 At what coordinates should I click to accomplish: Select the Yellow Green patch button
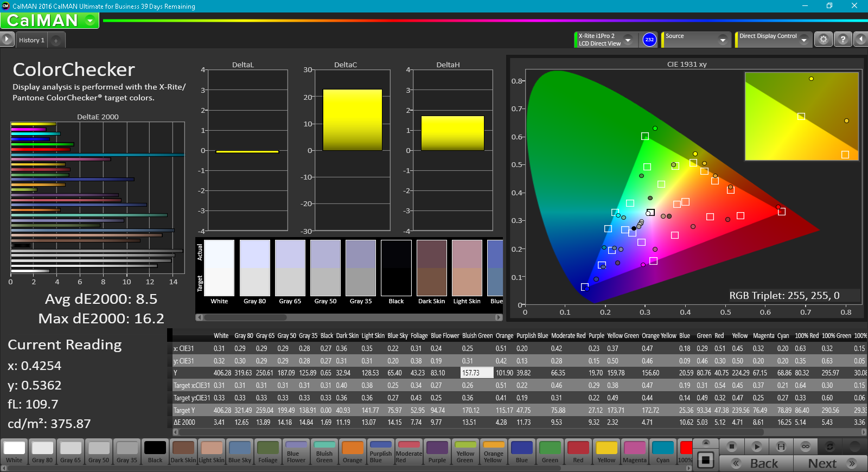[465, 452]
